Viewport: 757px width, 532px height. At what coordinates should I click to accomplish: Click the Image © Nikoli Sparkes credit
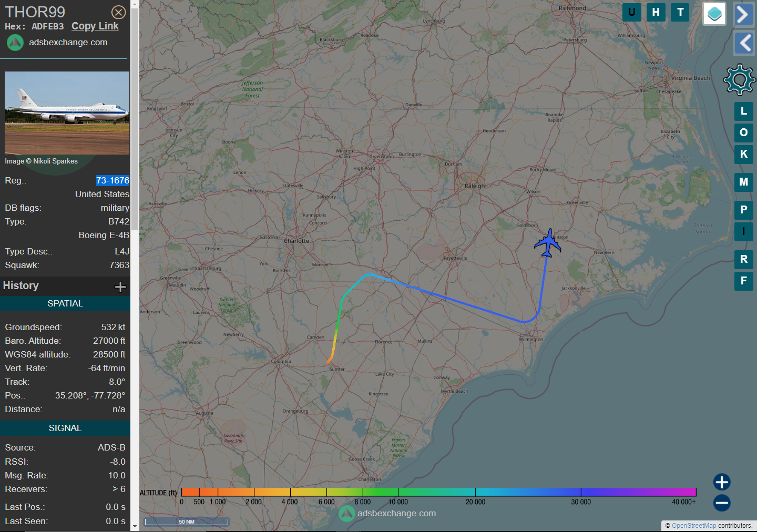coord(42,161)
